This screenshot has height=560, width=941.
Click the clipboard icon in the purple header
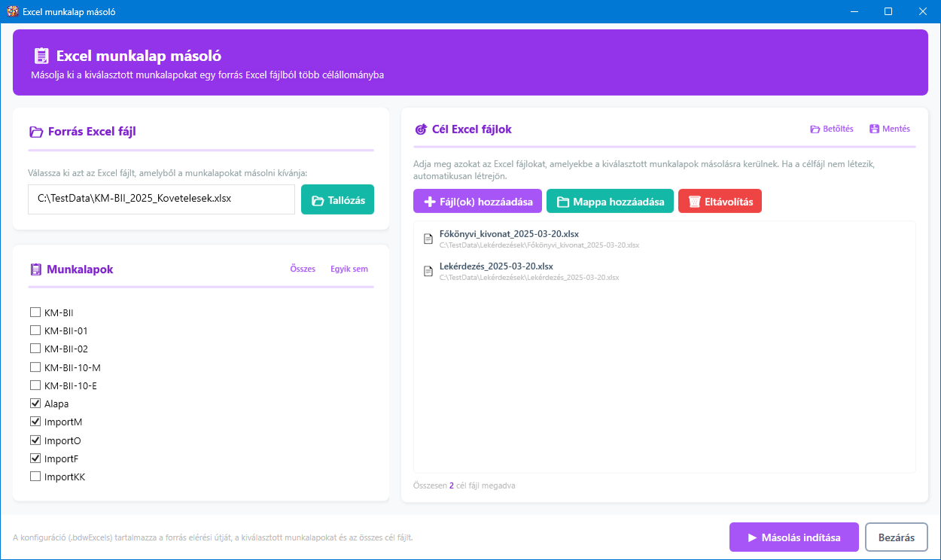41,56
